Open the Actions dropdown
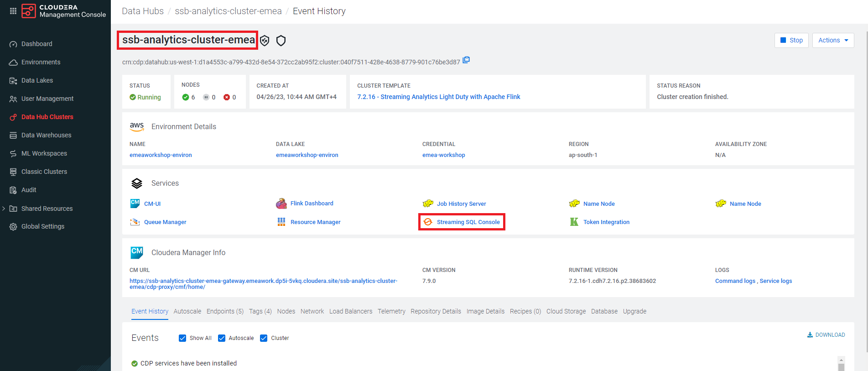Viewport: 868px width, 371px height. (x=833, y=40)
